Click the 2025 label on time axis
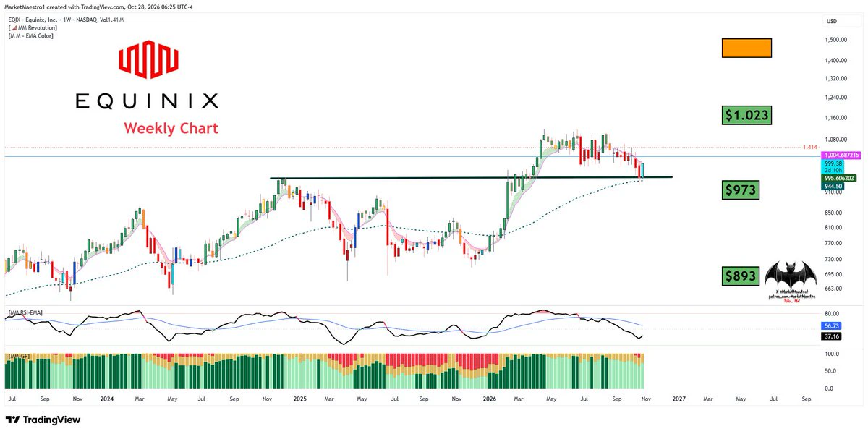The height and width of the screenshot is (434, 868). 299,399
